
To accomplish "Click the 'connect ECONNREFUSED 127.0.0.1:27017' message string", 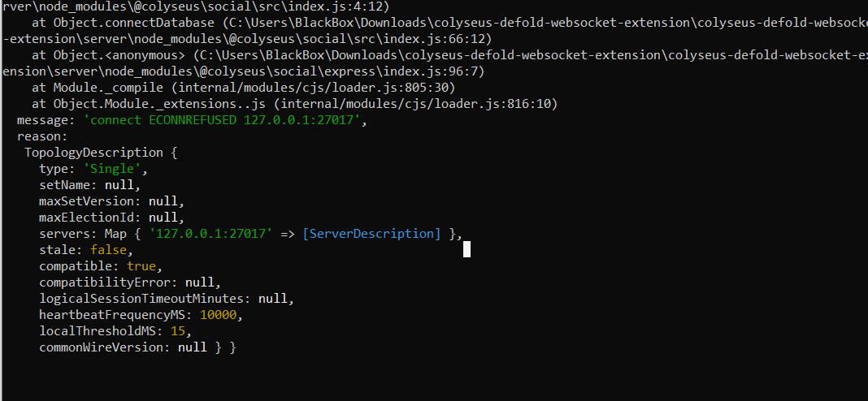I will 221,120.
